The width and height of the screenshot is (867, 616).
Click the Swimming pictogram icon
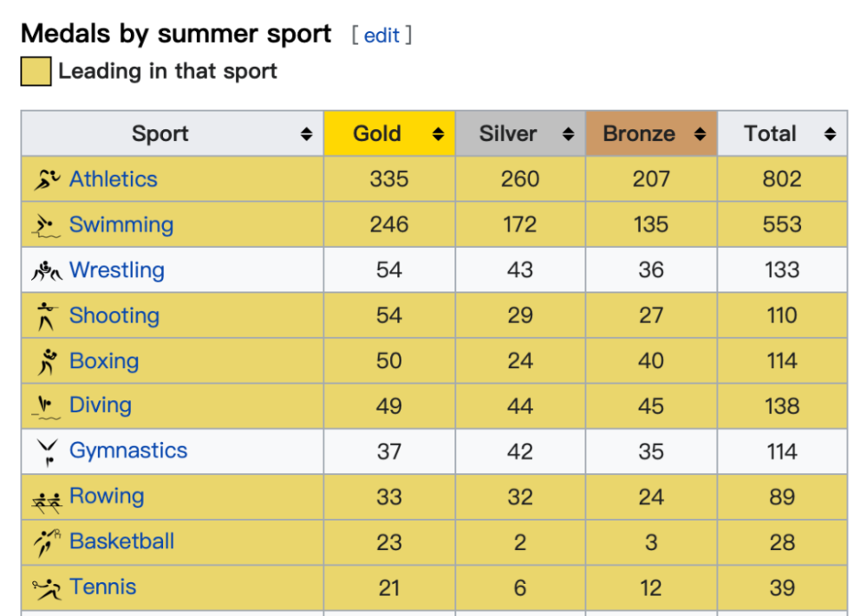click(x=46, y=225)
